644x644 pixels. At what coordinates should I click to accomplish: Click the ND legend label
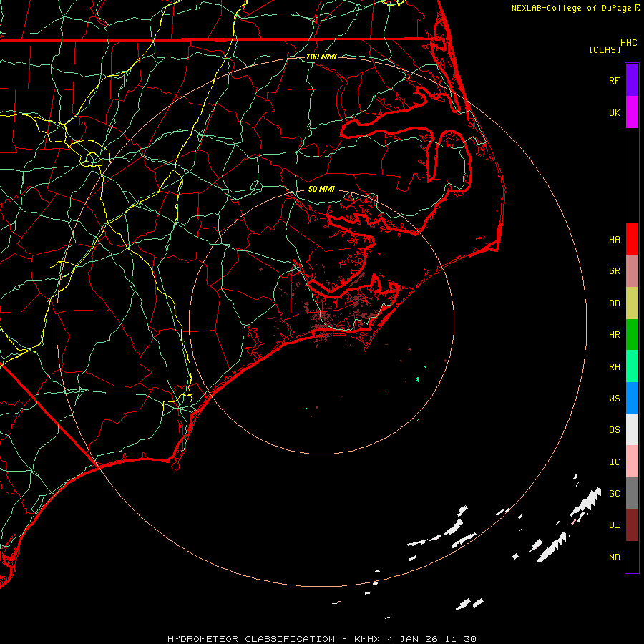point(614,557)
